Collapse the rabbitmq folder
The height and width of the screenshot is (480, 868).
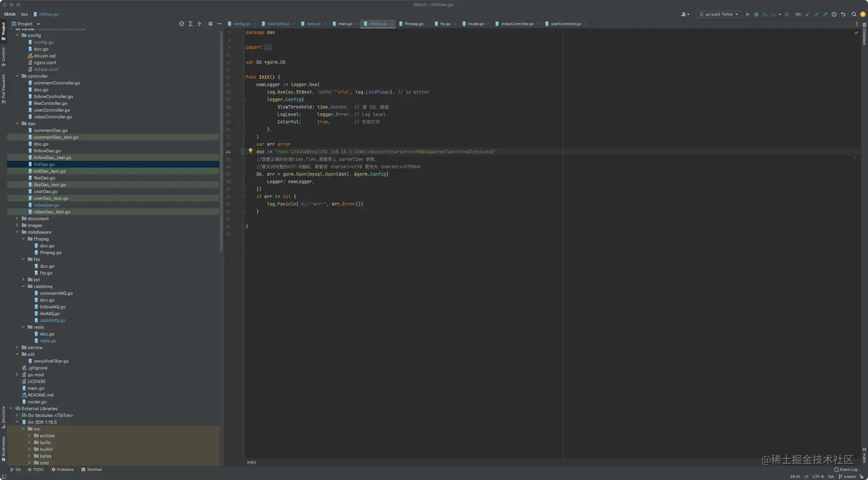point(23,286)
